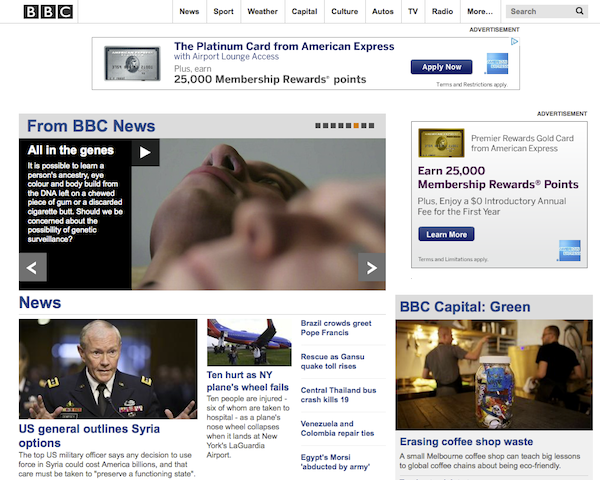
Task: Open 'US general outlines Syria options' story
Action: [x=89, y=436]
